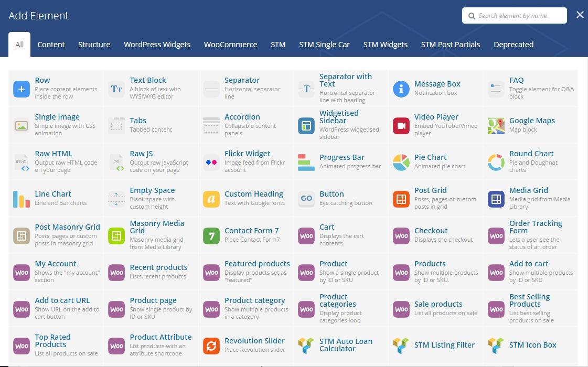Choose the STM Icon Box icon

pos(496,346)
